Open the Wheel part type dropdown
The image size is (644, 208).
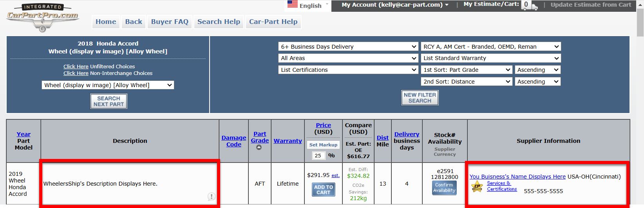[108, 85]
